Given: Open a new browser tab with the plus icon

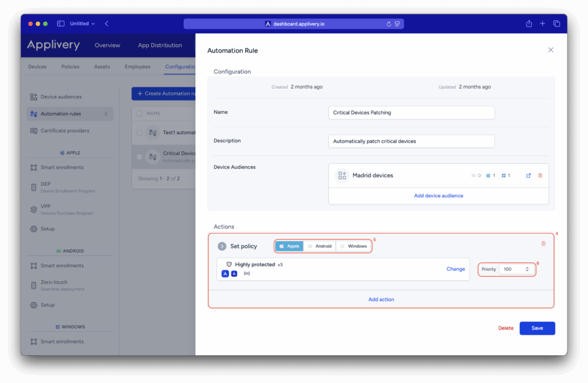Looking at the screenshot, I should (x=543, y=24).
